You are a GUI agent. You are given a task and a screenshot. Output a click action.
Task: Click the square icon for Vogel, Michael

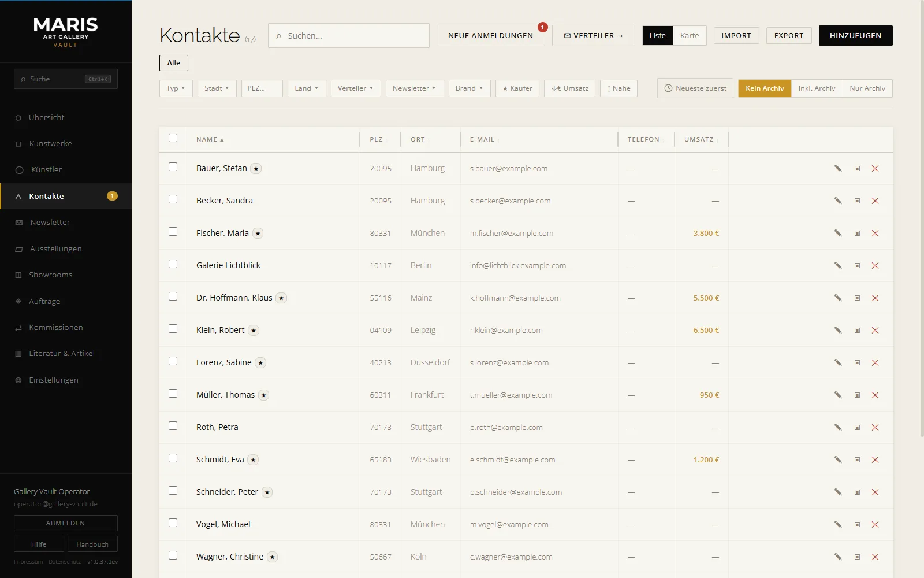coord(858,525)
